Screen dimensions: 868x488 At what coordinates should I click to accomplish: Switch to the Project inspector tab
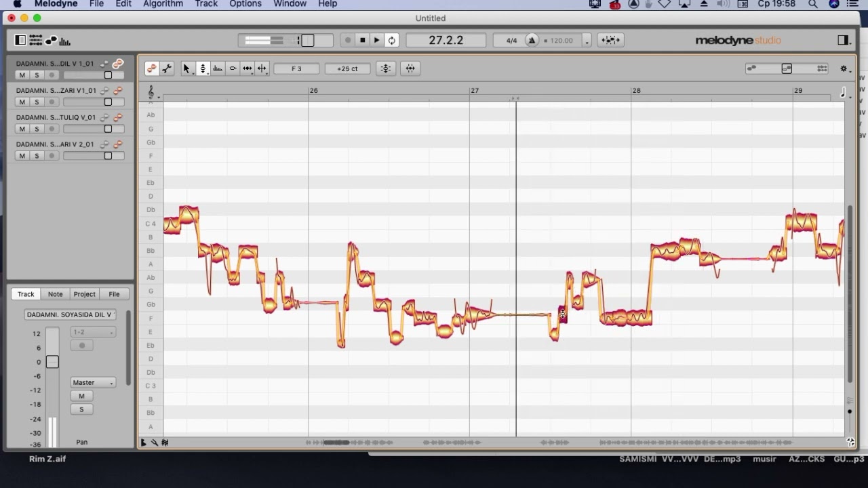pos(84,294)
